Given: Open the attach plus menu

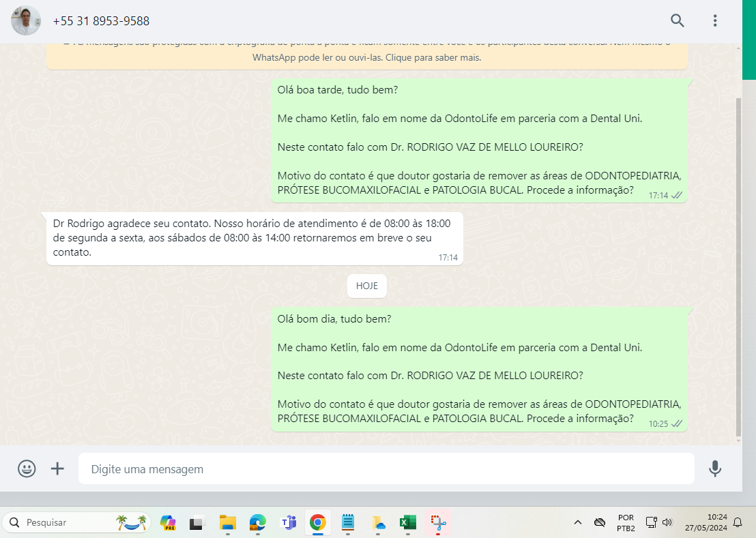Looking at the screenshot, I should (x=57, y=468).
